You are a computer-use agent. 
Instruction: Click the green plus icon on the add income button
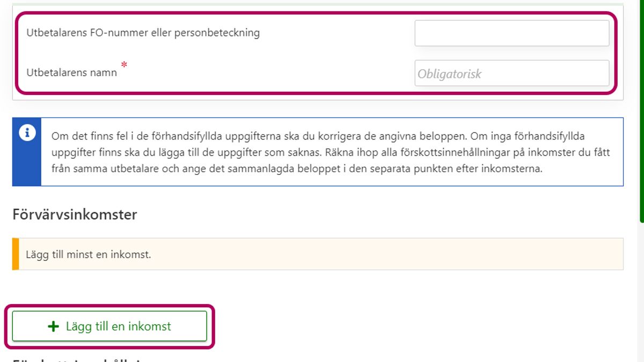(53, 326)
